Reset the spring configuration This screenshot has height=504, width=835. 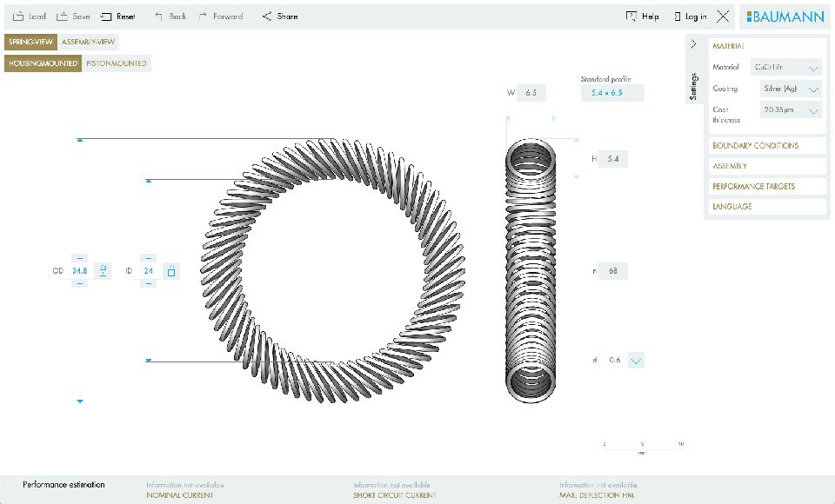117,17
